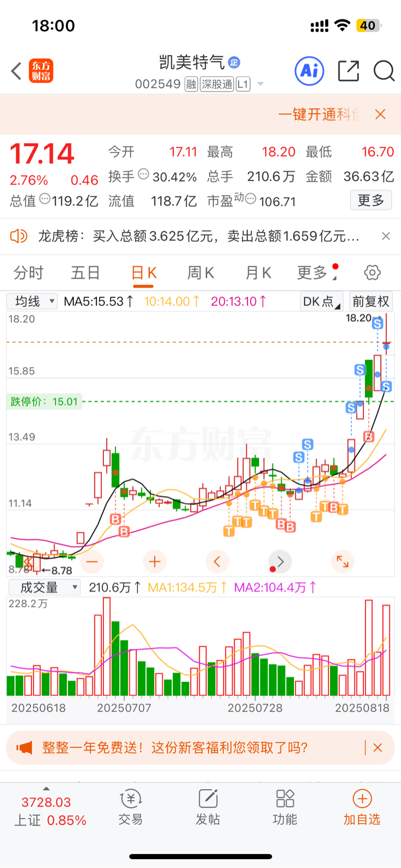Switch to the 月K tab
401x868 pixels.
click(258, 272)
